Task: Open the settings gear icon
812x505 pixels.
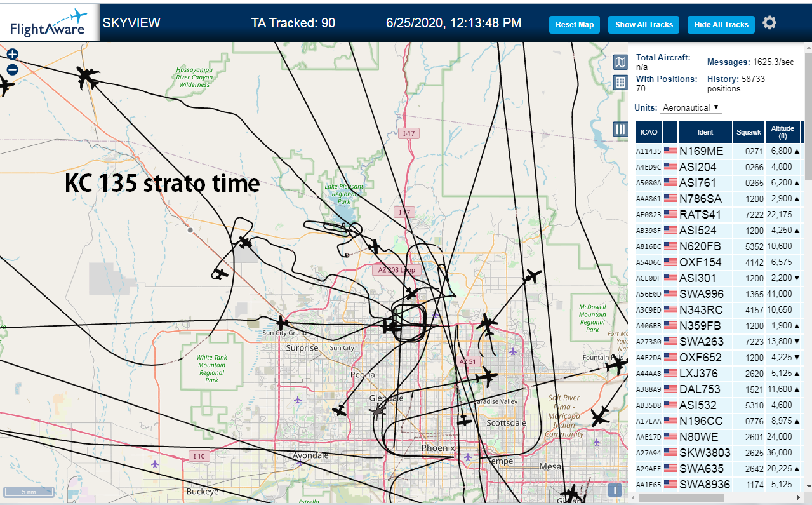Action: pyautogui.click(x=769, y=24)
